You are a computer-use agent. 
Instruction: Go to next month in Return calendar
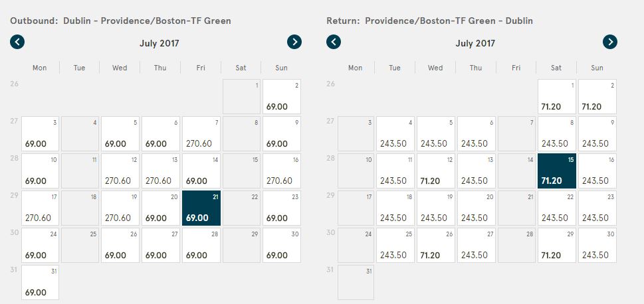pyautogui.click(x=610, y=42)
